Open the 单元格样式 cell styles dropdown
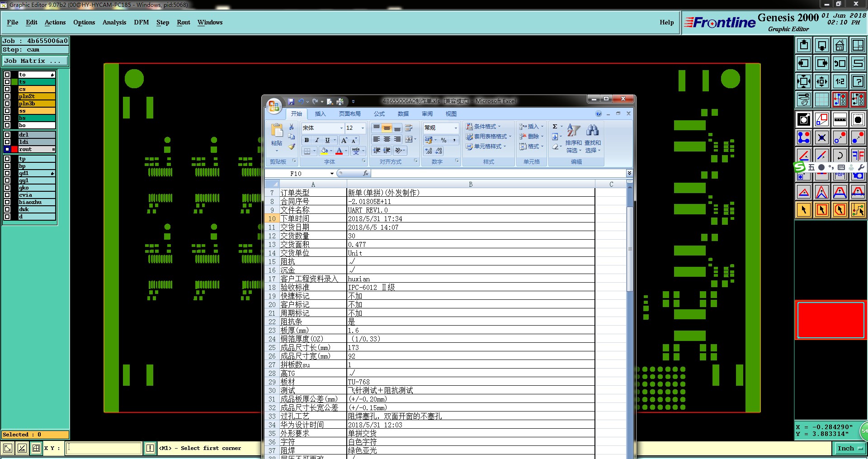The width and height of the screenshot is (868, 459). (x=486, y=147)
